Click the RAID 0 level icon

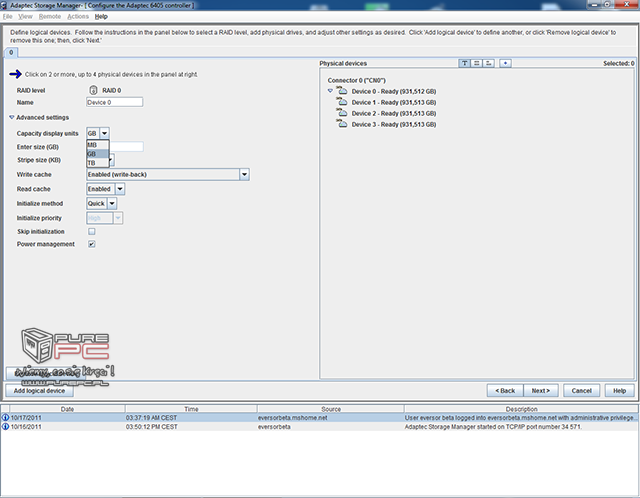pos(93,90)
